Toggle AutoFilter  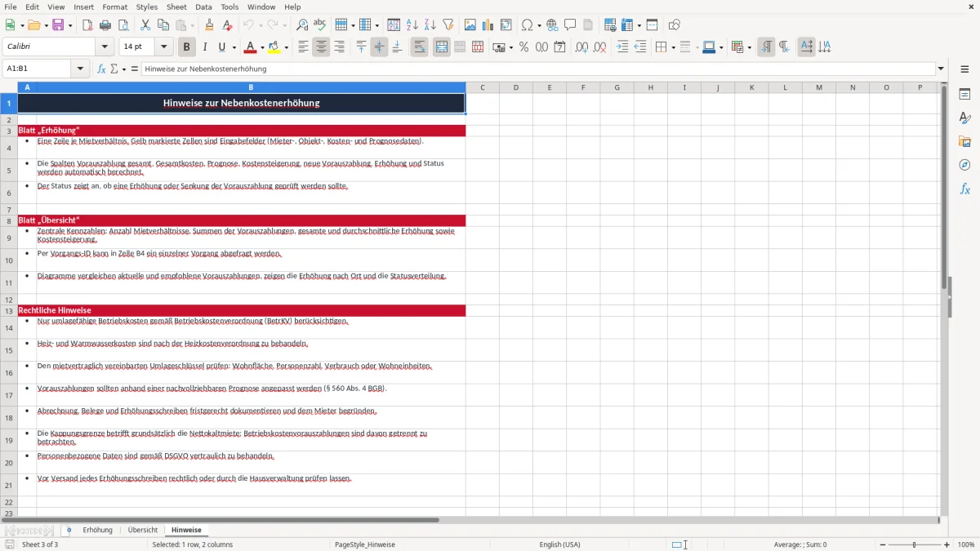448,25
